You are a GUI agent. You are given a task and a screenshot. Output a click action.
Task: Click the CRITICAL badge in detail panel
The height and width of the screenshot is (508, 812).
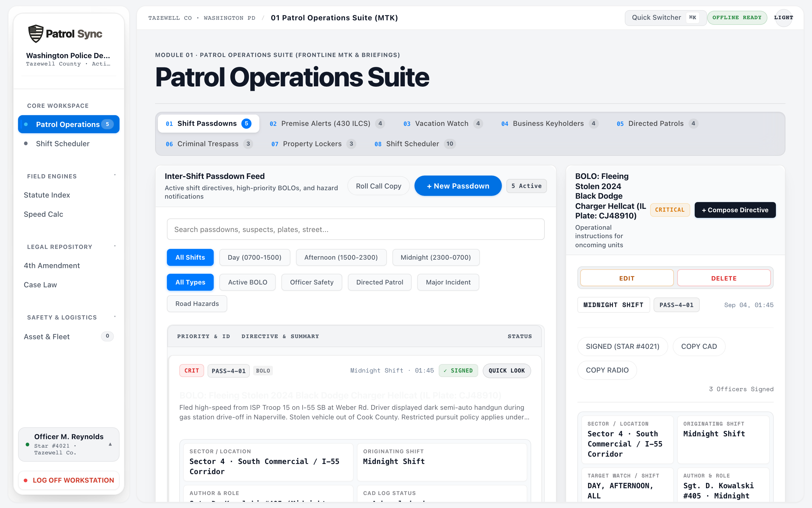(x=670, y=210)
